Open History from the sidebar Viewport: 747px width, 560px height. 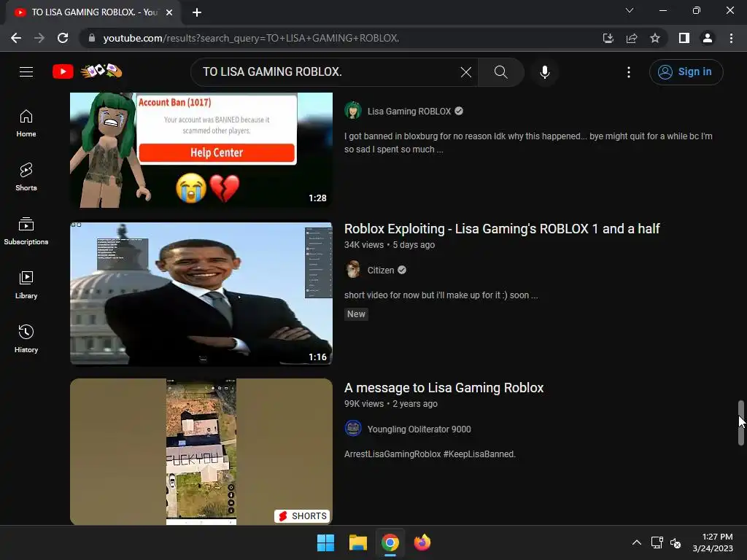pyautogui.click(x=26, y=338)
